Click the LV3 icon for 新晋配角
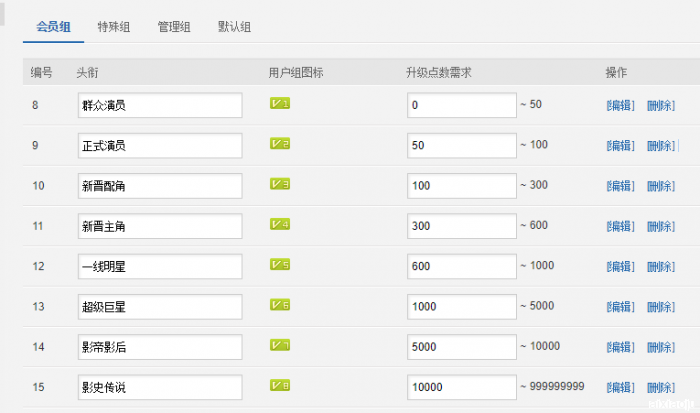Viewport: 700px width, 413px height. coord(280,184)
